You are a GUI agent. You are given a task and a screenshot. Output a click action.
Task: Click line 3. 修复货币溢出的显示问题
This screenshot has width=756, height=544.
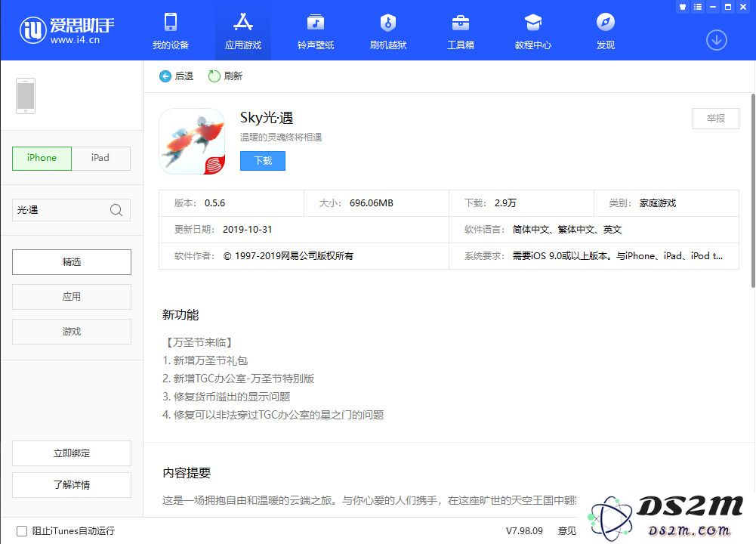coord(226,397)
